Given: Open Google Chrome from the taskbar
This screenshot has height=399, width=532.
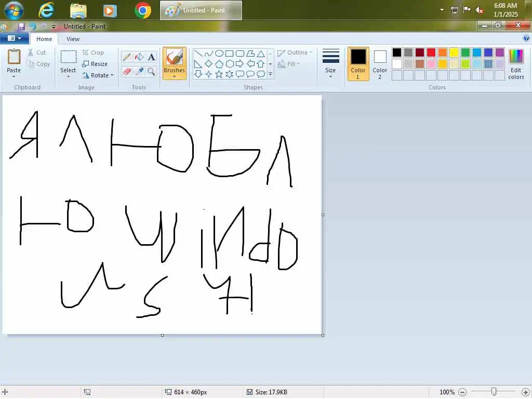Looking at the screenshot, I should pyautogui.click(x=143, y=10).
